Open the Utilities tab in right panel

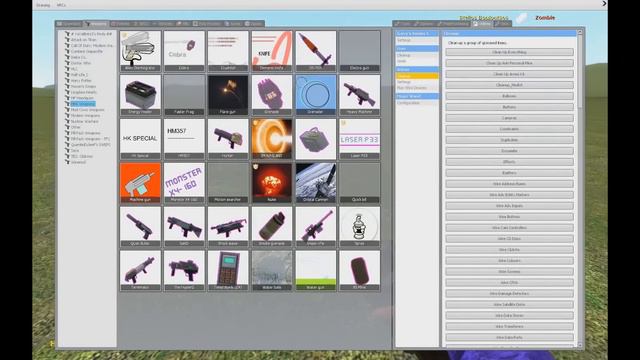click(482, 24)
